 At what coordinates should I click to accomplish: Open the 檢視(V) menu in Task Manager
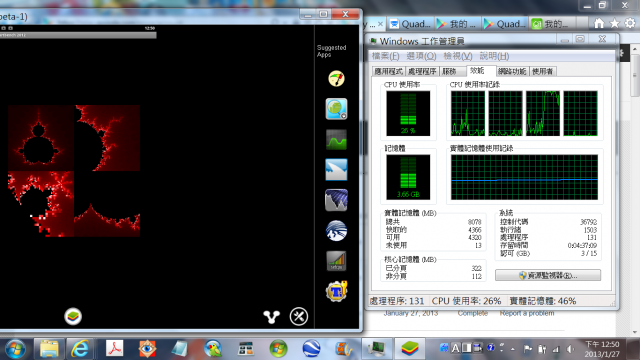458,56
